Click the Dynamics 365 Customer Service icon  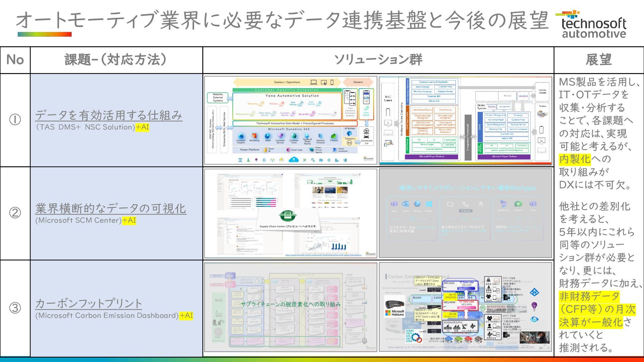[280, 135]
